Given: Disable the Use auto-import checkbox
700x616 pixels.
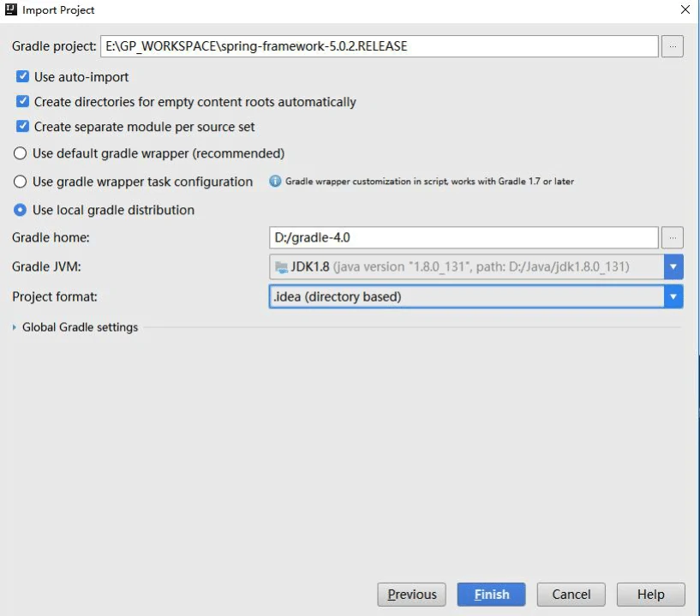Looking at the screenshot, I should pos(23,77).
